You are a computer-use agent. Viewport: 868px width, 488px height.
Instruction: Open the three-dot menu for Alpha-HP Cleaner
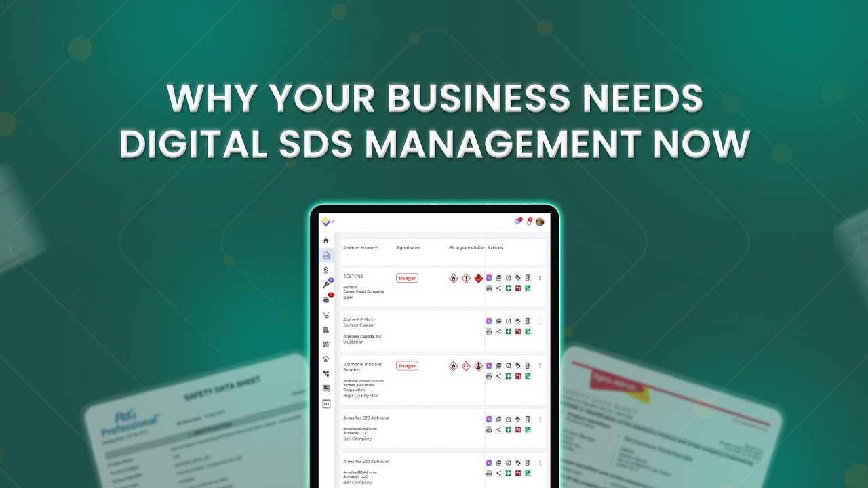[x=540, y=321]
